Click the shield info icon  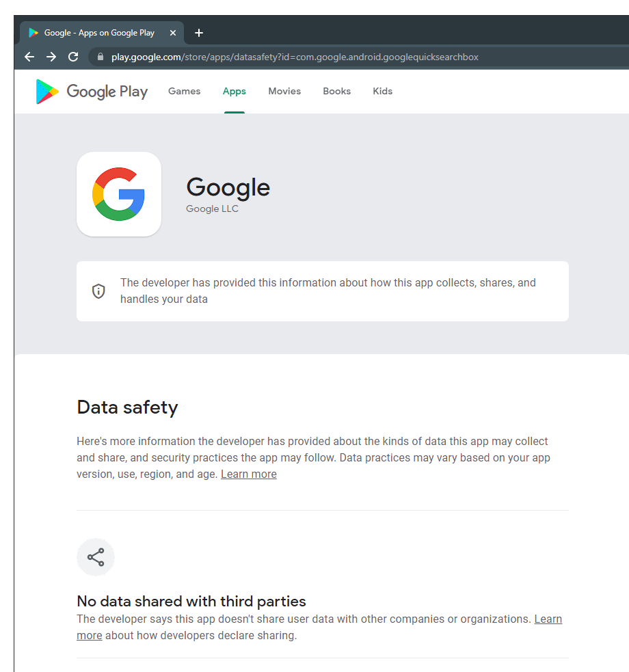(x=98, y=291)
